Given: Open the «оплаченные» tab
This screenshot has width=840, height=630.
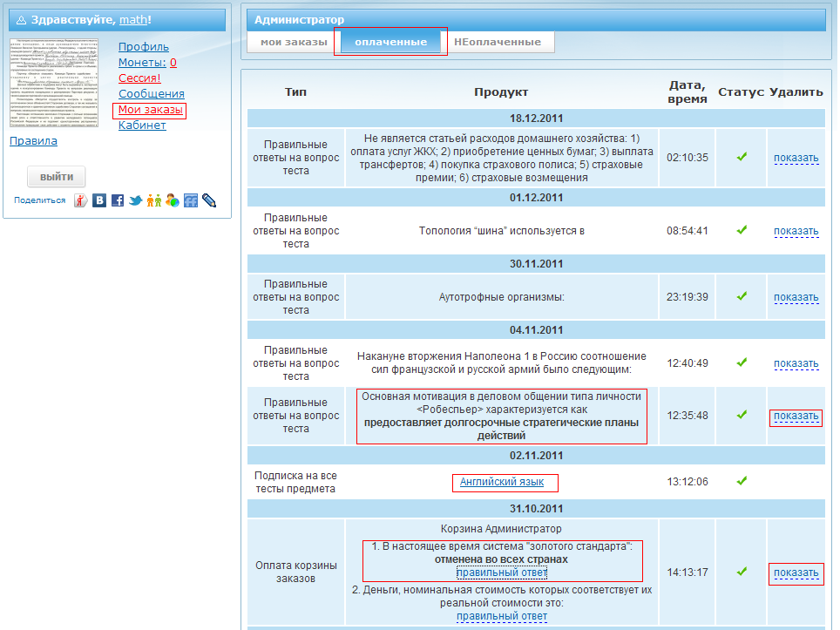Looking at the screenshot, I should [x=390, y=42].
